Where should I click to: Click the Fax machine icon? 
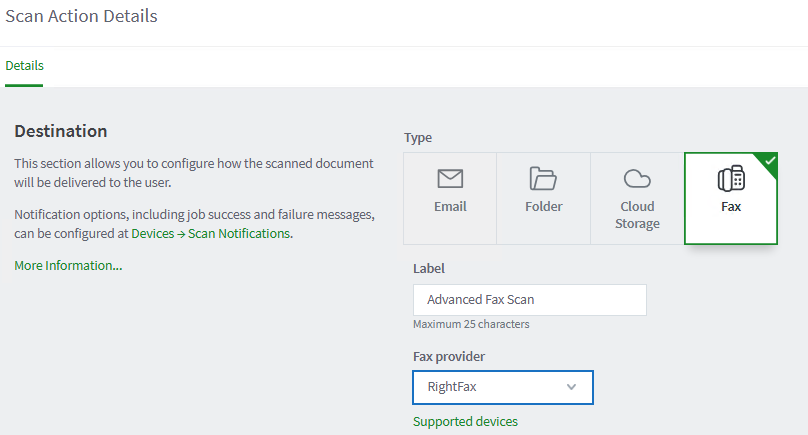(x=731, y=179)
